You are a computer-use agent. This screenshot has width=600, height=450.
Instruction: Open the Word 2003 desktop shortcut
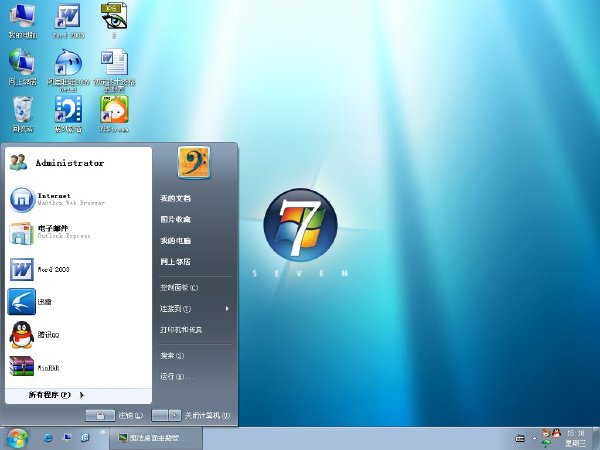[68, 21]
